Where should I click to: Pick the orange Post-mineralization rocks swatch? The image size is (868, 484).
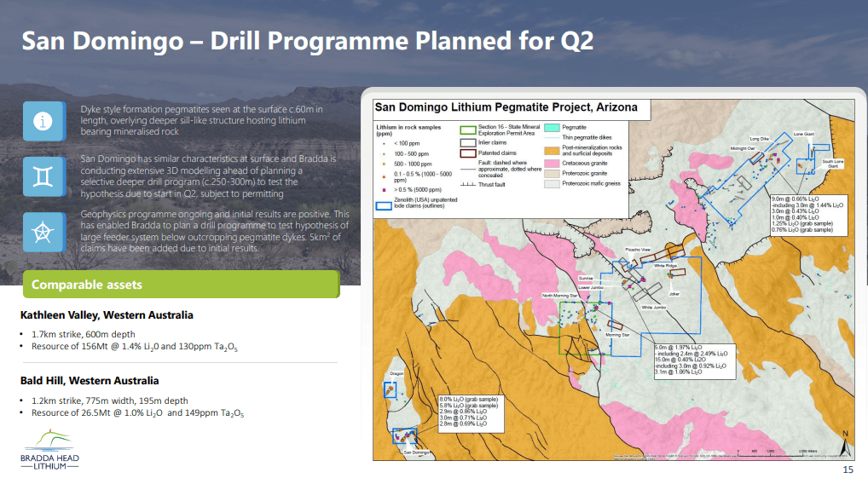(x=552, y=151)
